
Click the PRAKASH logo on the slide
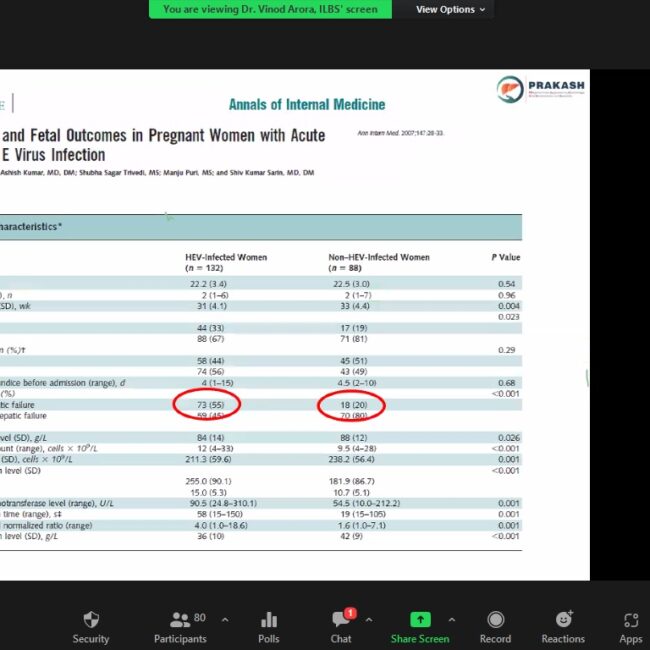click(x=541, y=90)
